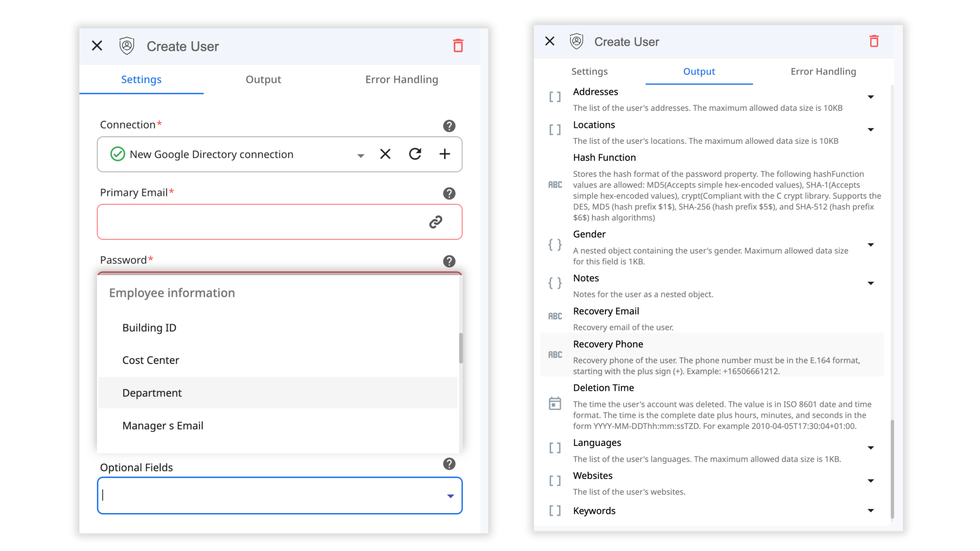Click the red trash icon in left panel
Image resolution: width=980 pixels, height=551 pixels.
pyautogui.click(x=458, y=46)
